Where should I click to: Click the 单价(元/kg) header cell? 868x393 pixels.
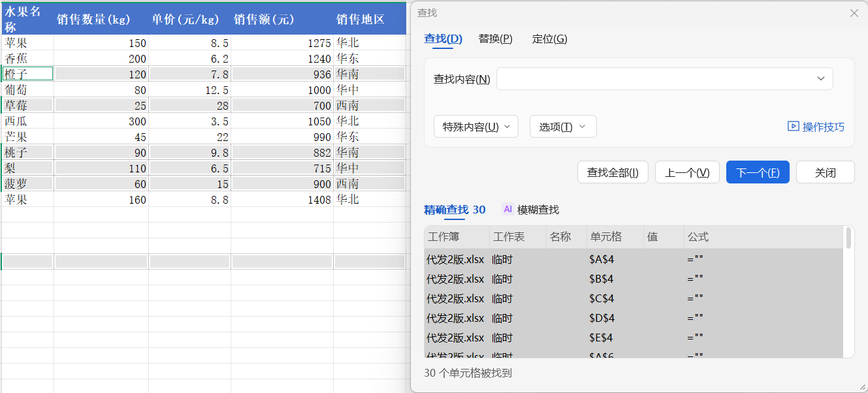coord(189,19)
